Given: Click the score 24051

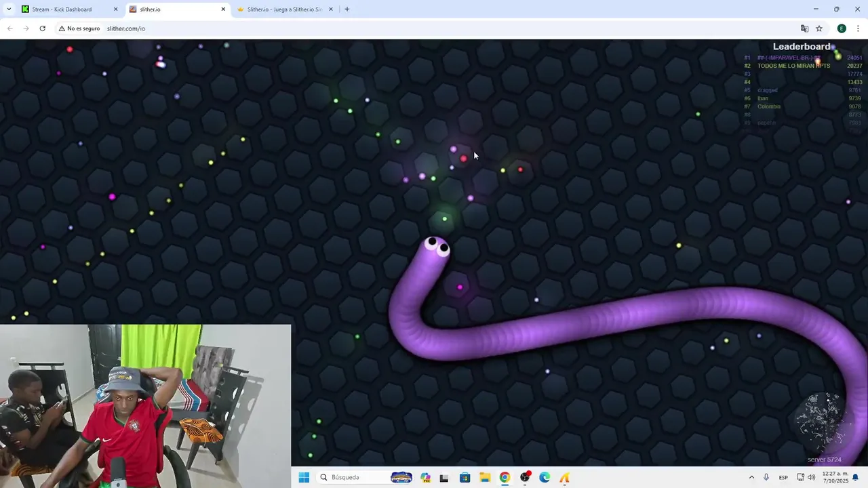Looking at the screenshot, I should point(854,58).
